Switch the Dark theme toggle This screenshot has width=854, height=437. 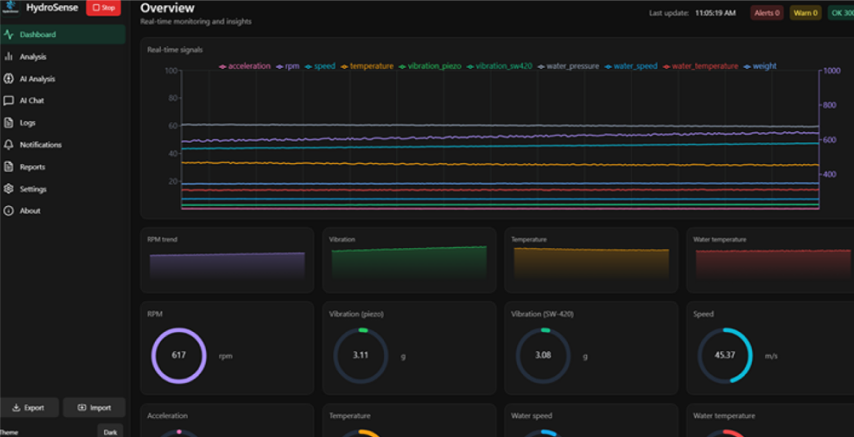(x=110, y=432)
